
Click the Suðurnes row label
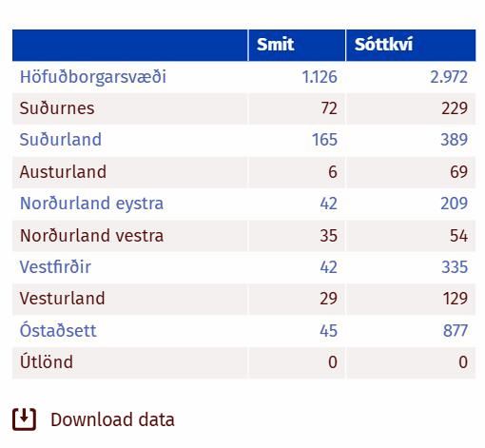pos(57,108)
